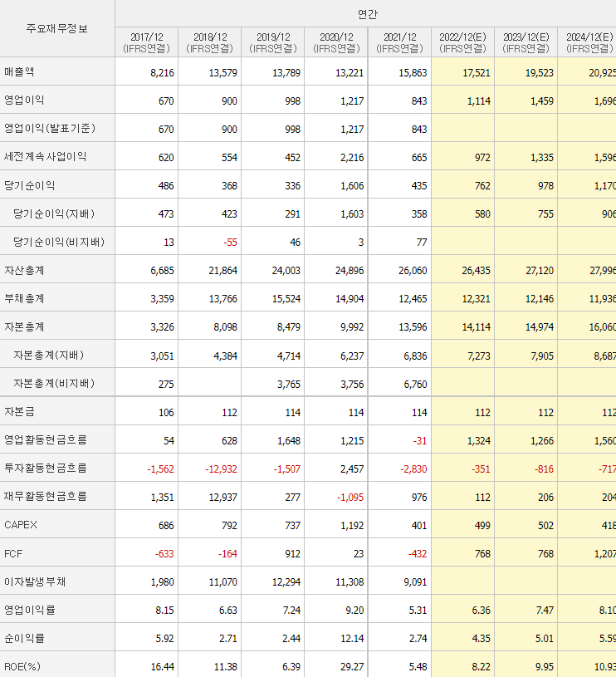616x677 pixels.
Task: Click the 자본총계(지배) value 7,273
Action: 479,356
